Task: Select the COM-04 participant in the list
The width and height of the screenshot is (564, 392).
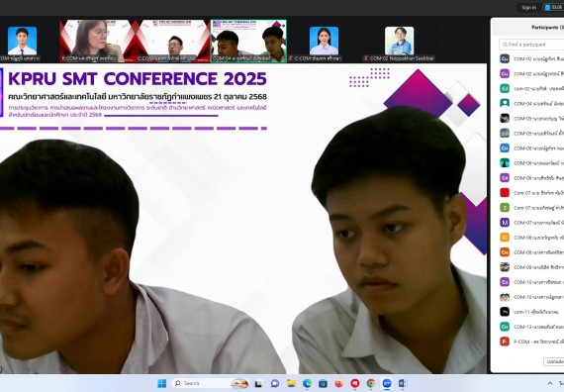Action: 531,103
